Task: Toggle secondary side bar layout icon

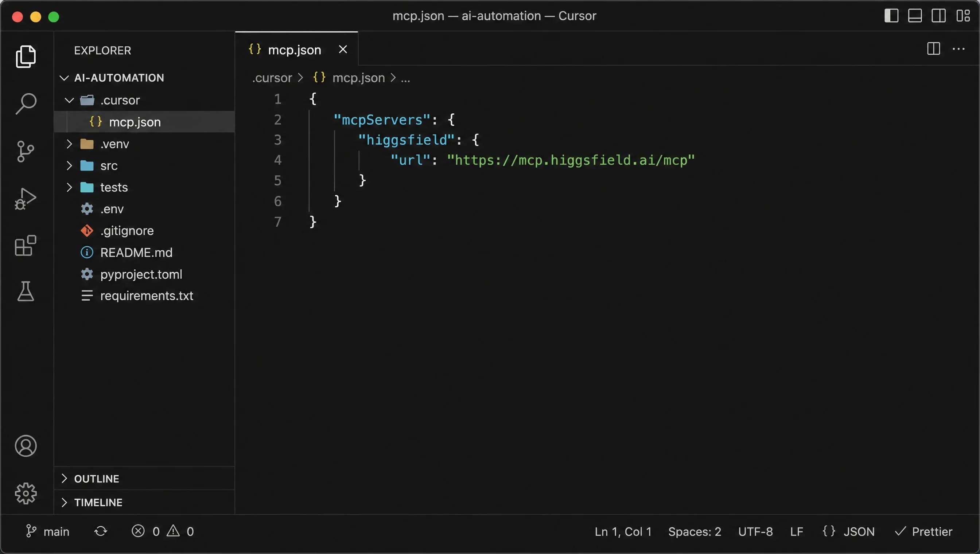Action: point(938,16)
